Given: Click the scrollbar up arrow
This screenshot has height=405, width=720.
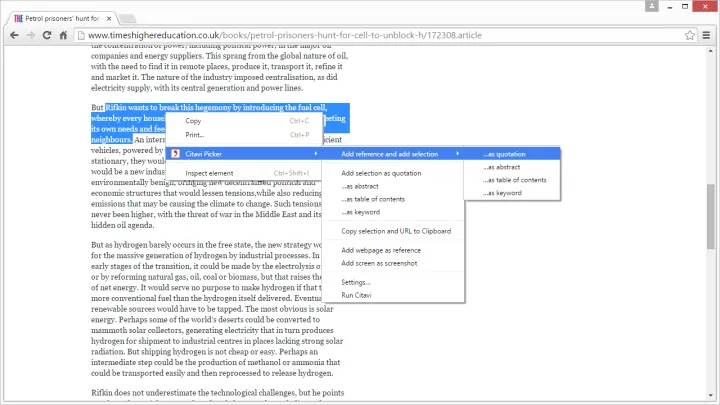Looking at the screenshot, I should 710,51.
